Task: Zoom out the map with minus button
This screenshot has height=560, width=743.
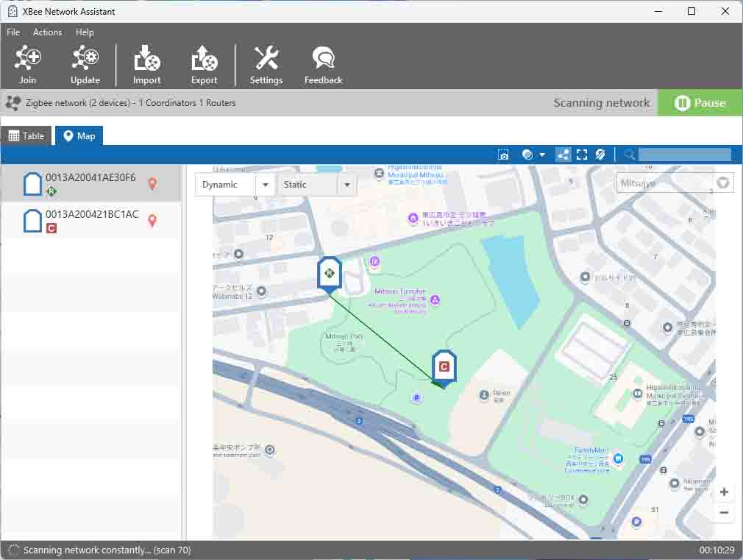Action: click(724, 513)
